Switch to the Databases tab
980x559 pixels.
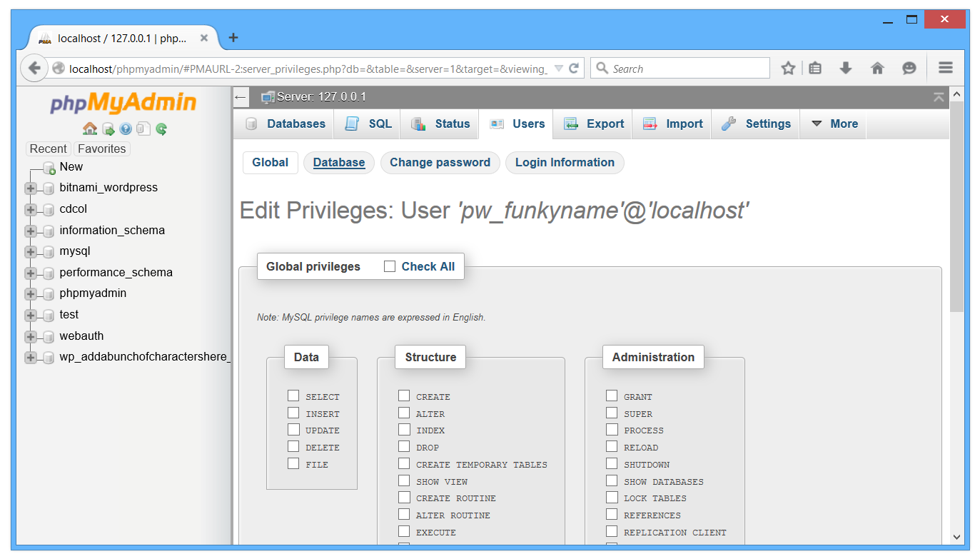point(286,124)
